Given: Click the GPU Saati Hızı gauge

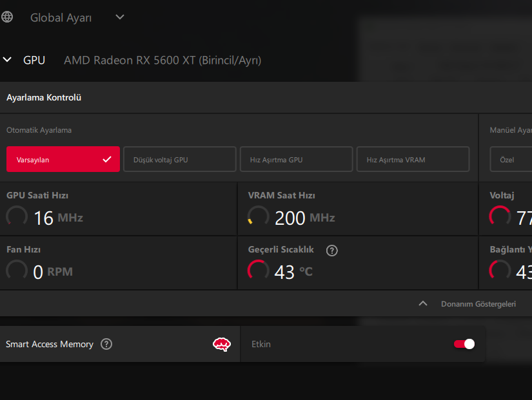Looking at the screenshot, I should point(17,216).
